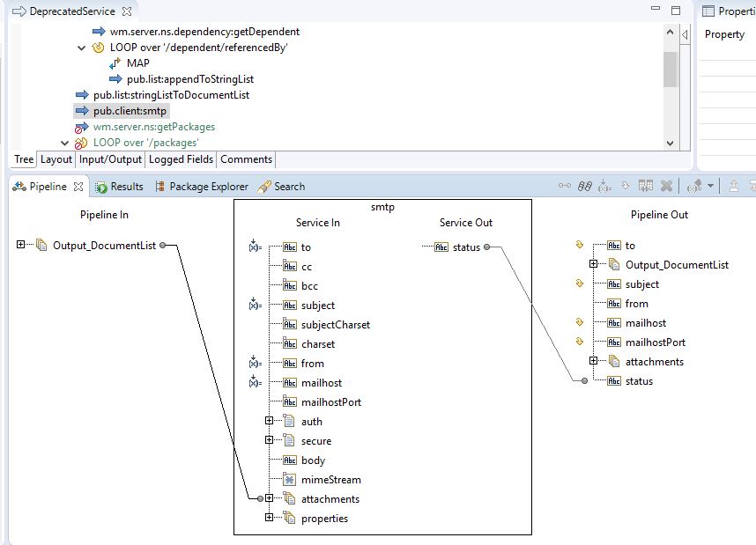Click the Set Value icon beside 'to'
756x545 pixels.
pos(255,246)
